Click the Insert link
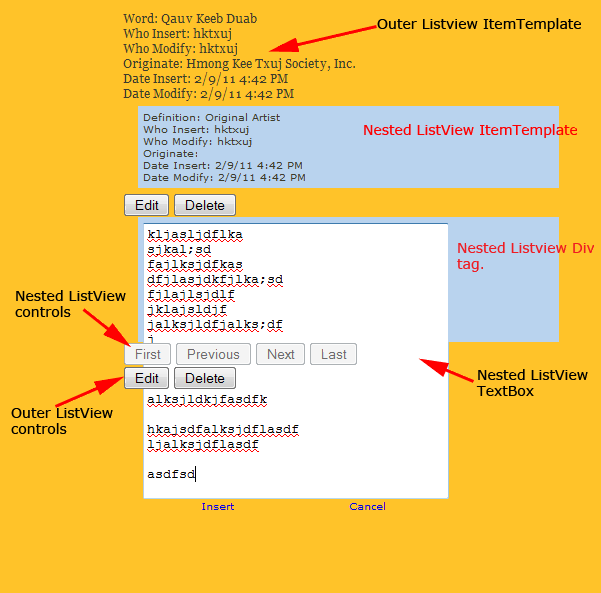601x593 pixels. tap(217, 507)
